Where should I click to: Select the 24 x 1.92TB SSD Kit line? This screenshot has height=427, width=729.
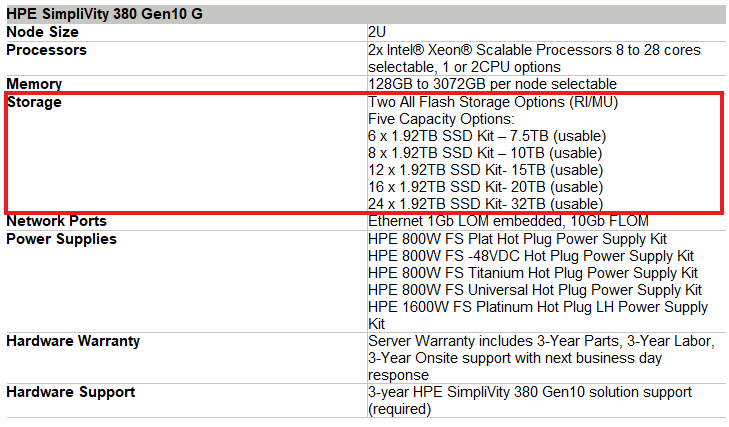485,204
